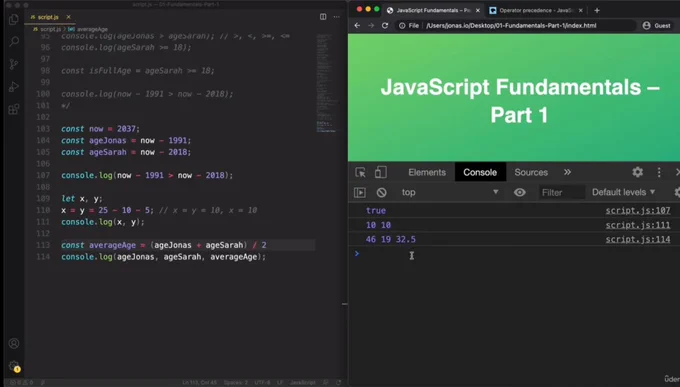Screen dimensions: 680x387
Task: Open the Search view in VS Code
Action: [x=14, y=42]
